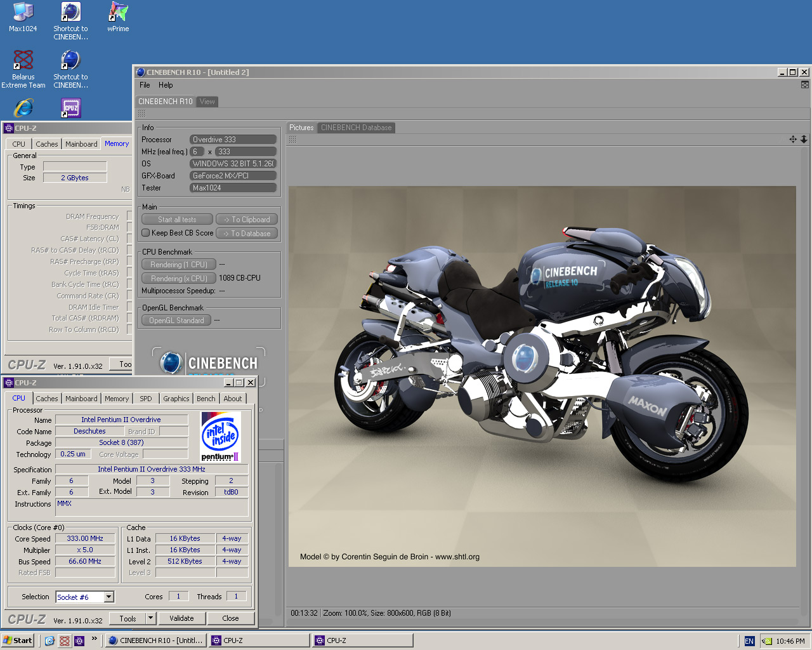Enable the Keep Best CB Score checkbox
Viewport: 812px width, 650px height.
(x=146, y=233)
